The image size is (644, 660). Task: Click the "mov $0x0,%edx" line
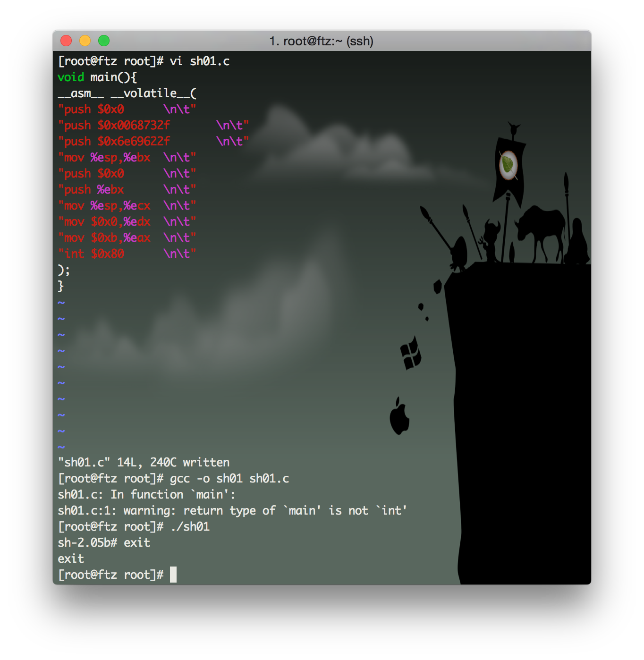[x=127, y=222]
